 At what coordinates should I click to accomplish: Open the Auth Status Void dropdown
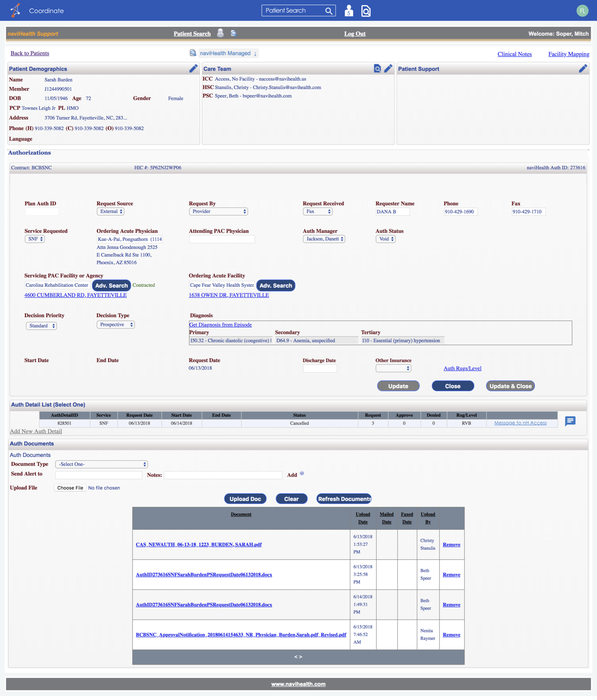tap(386, 239)
